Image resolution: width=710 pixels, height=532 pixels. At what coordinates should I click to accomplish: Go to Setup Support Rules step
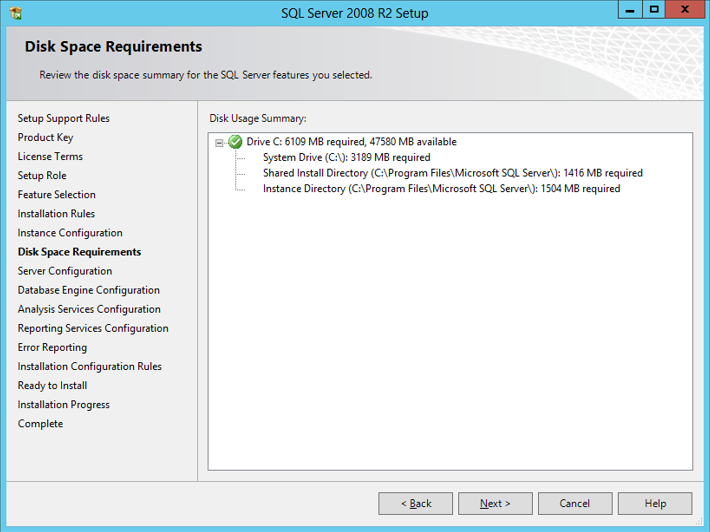(x=64, y=118)
